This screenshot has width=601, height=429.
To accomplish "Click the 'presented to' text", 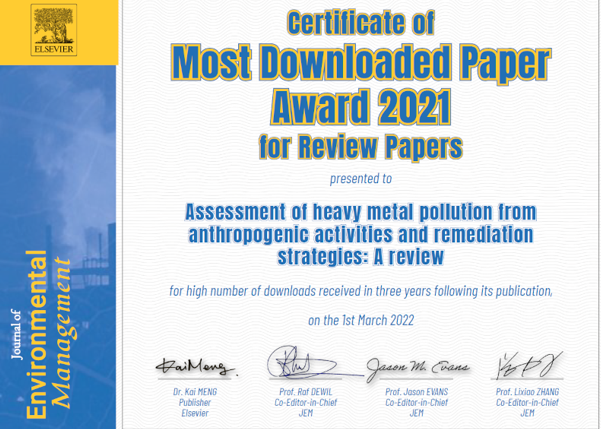I will coord(361,179).
